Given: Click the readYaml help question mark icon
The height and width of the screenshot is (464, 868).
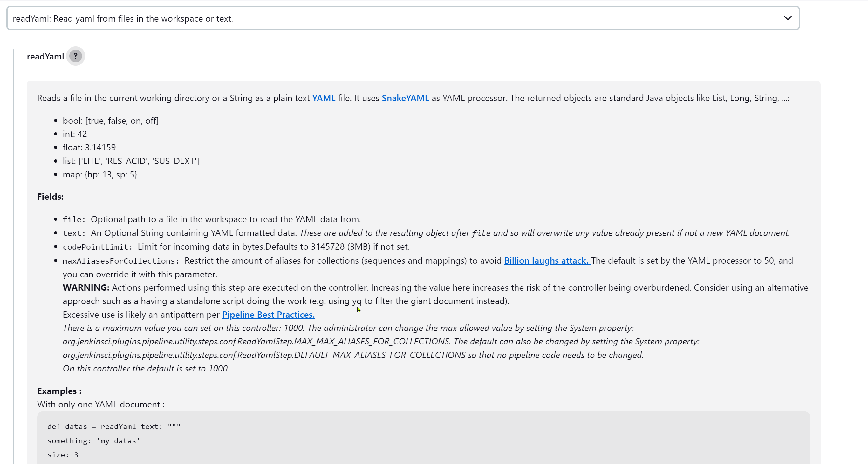Looking at the screenshot, I should (x=75, y=56).
